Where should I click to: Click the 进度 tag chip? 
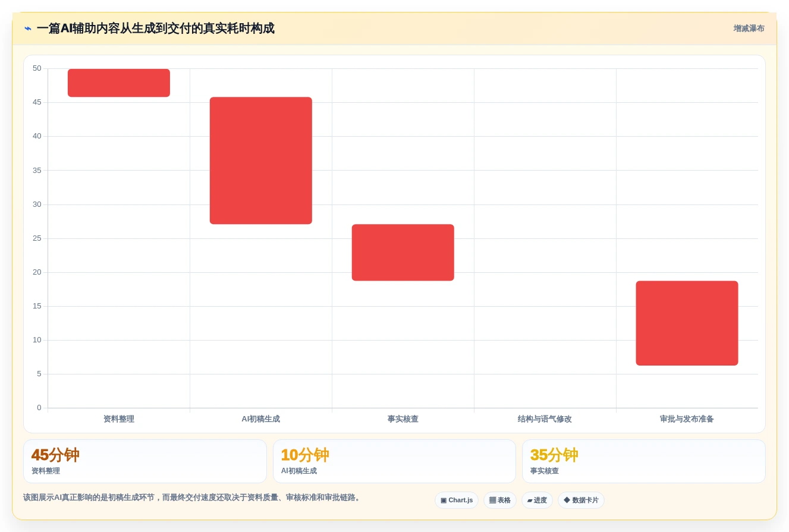pyautogui.click(x=537, y=500)
